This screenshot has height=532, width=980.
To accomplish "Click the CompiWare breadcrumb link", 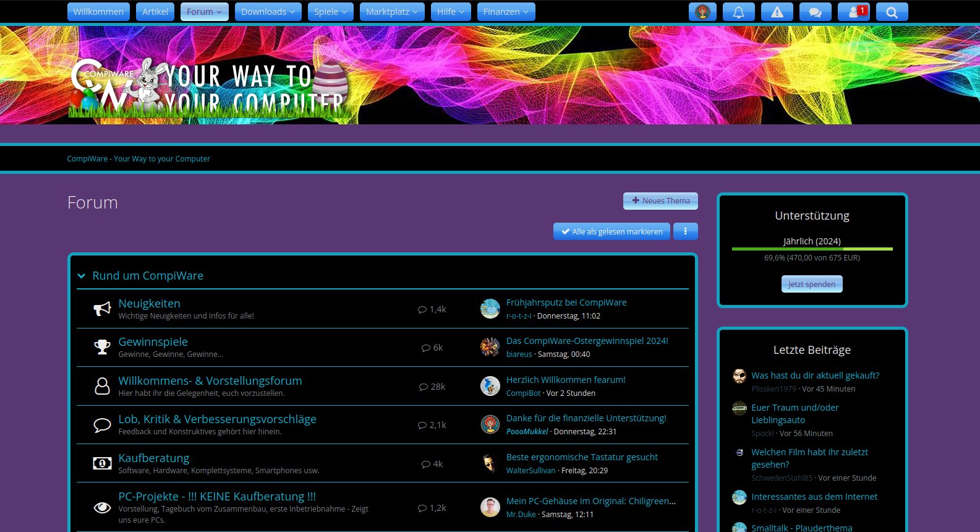I will pos(138,159).
